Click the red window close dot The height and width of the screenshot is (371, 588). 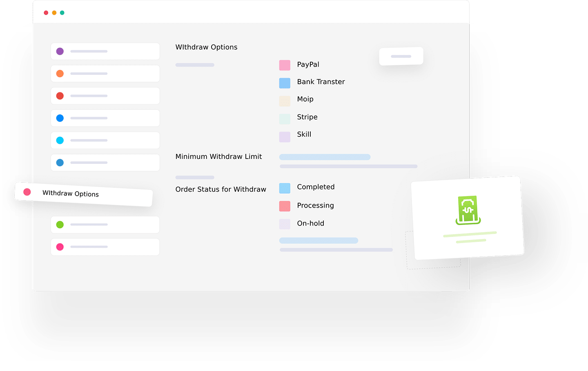46,13
